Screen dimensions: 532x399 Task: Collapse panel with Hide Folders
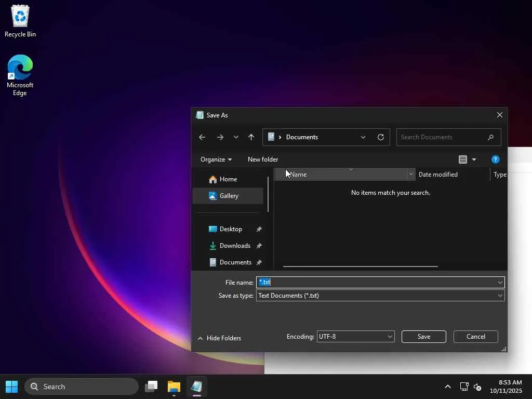220,338
